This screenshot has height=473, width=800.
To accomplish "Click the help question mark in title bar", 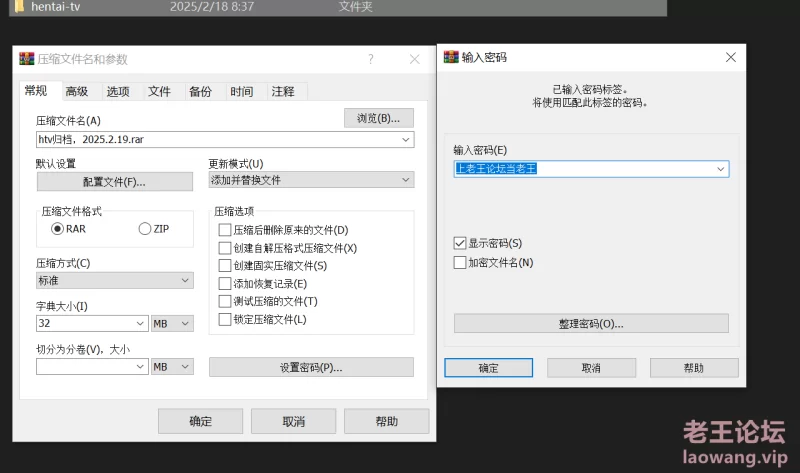I will (x=371, y=59).
